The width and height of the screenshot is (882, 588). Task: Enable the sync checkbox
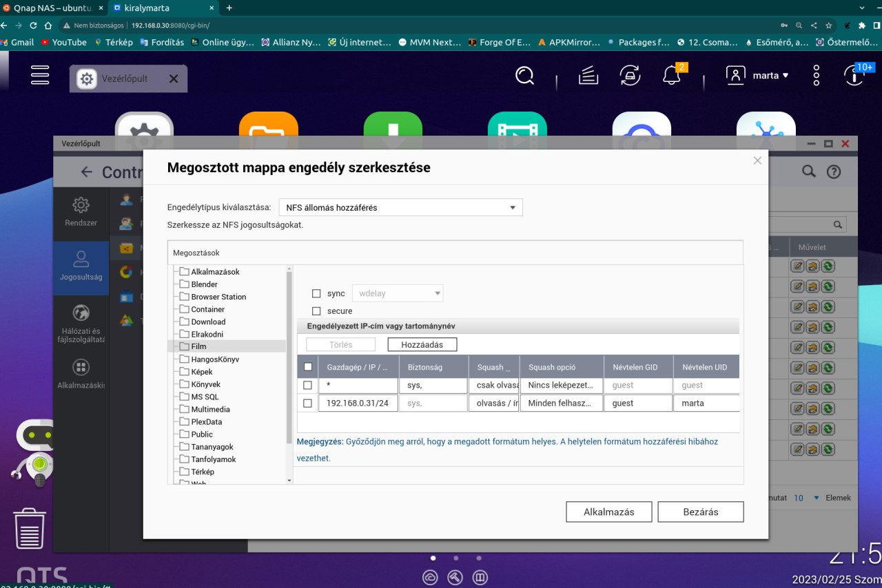click(x=316, y=293)
